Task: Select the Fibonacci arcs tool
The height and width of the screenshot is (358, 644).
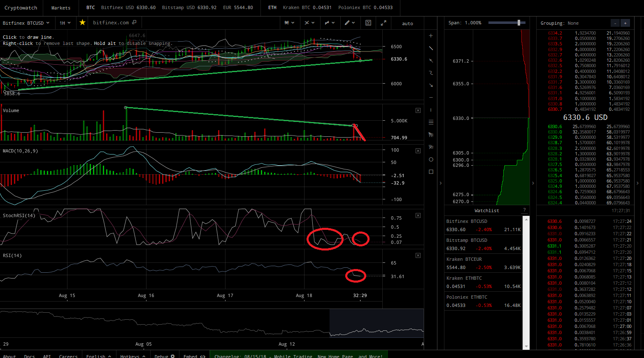Action: (431, 147)
